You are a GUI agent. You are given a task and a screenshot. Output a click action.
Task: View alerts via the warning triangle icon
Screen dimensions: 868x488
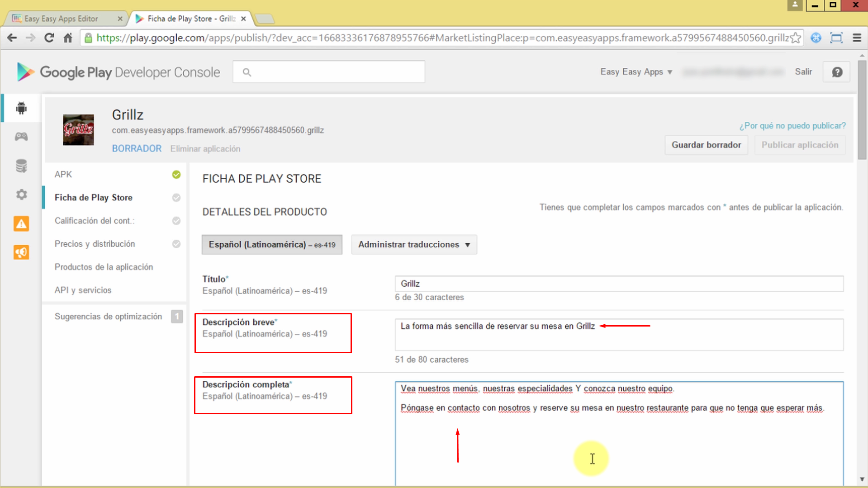click(21, 223)
